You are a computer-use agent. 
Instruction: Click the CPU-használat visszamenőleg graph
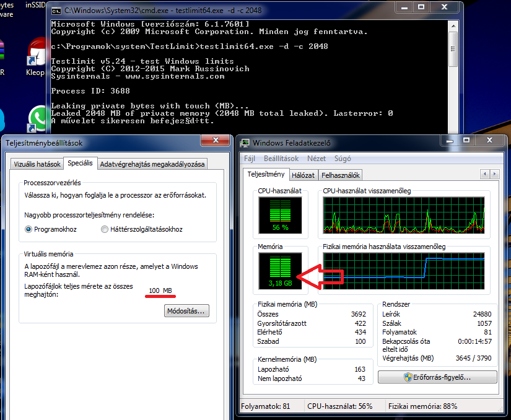pyautogui.click(x=404, y=215)
